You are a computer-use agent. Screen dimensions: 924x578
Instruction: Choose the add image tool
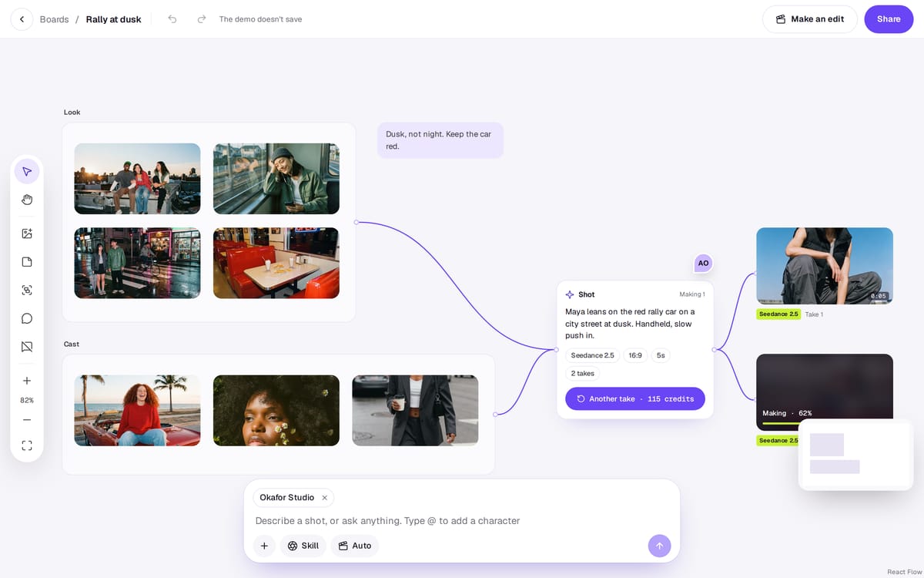27,234
